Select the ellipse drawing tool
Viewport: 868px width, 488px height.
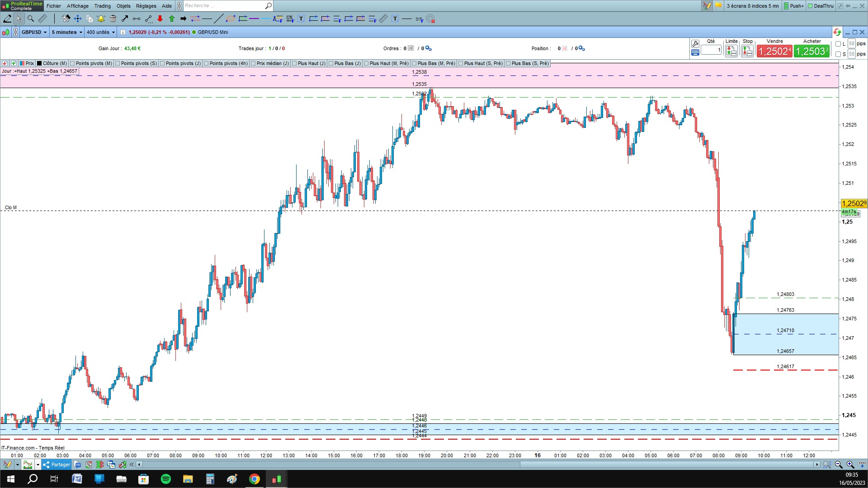coord(231,19)
